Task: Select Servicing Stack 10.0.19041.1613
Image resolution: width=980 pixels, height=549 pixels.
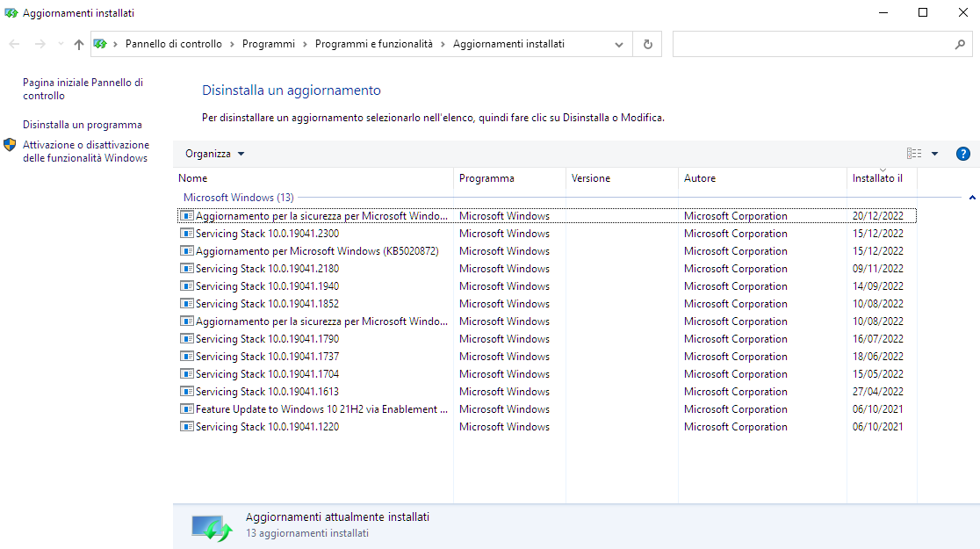Action: [547, 392]
